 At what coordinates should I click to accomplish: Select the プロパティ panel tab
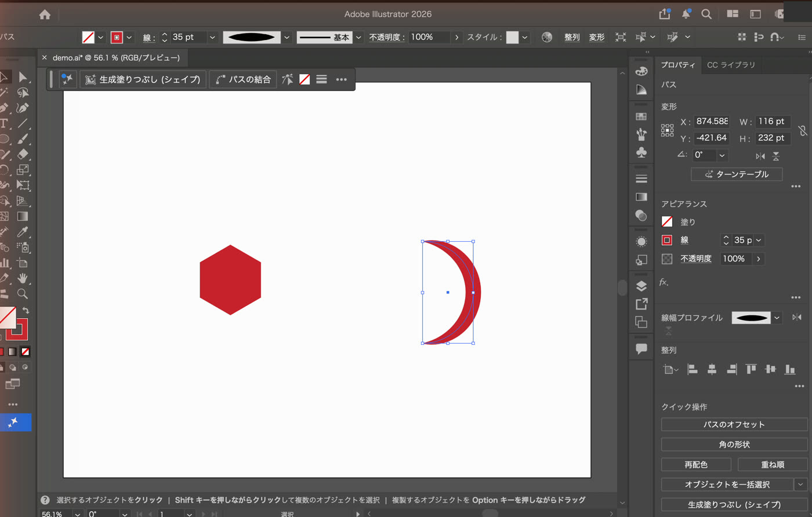pyautogui.click(x=678, y=65)
